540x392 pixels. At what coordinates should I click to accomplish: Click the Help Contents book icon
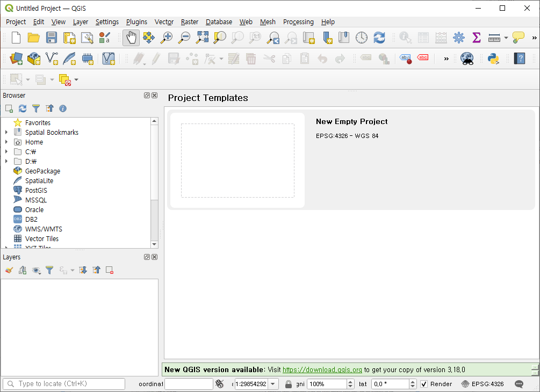(520, 59)
